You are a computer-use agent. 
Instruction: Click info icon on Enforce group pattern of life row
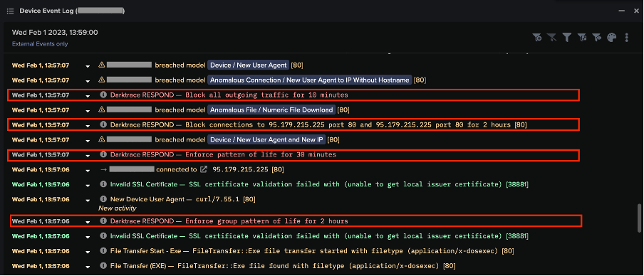pos(103,221)
